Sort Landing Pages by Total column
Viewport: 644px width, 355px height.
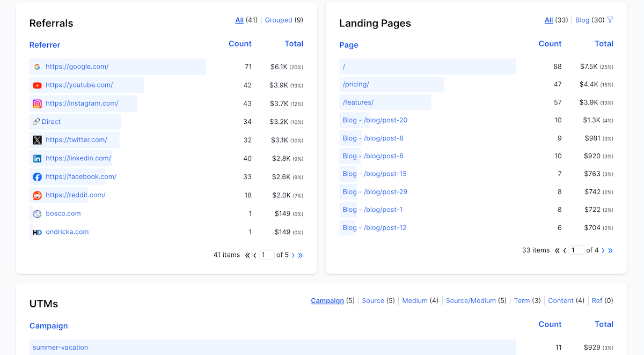click(604, 44)
